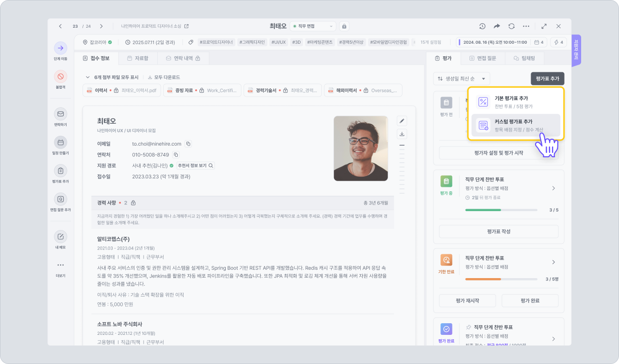Screen dimensions: 619x364
Task: Open the 이력서 PDF attachment chip
Action: coord(122,90)
